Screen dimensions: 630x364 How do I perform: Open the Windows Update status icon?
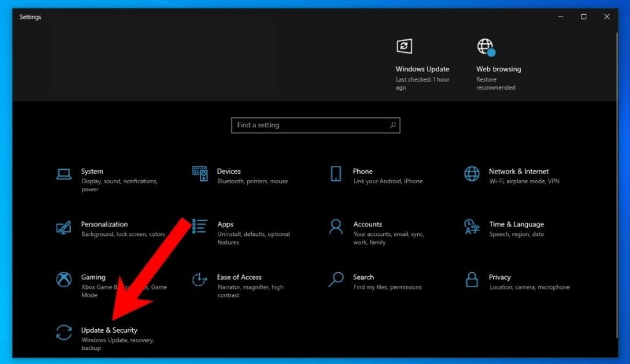pyautogui.click(x=404, y=46)
